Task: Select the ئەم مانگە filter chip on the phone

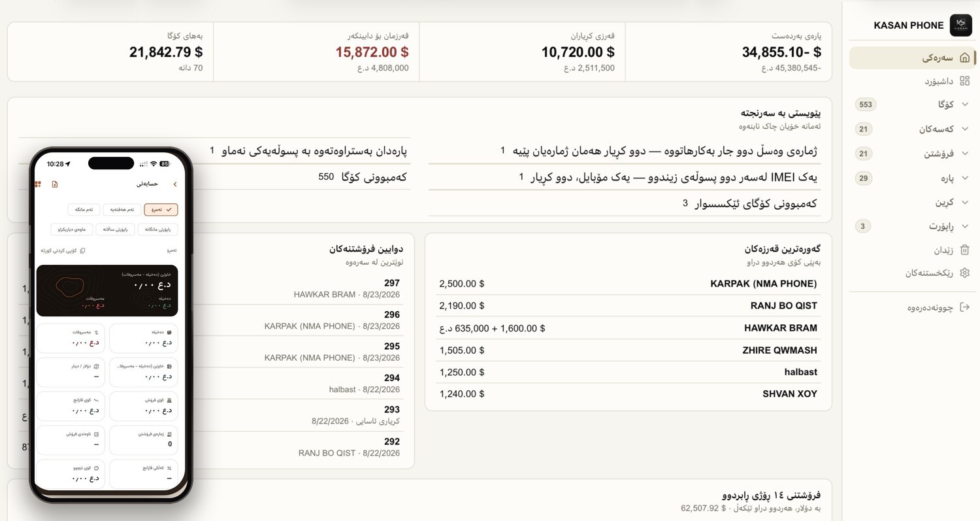Action: pos(84,209)
